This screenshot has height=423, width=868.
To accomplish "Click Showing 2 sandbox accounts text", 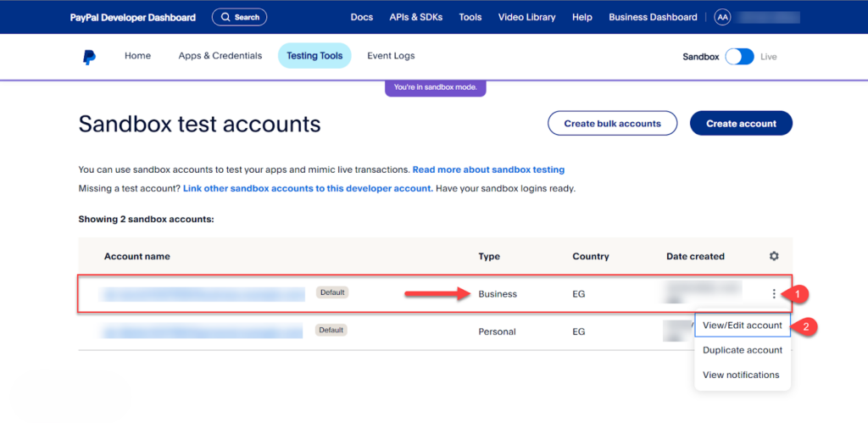I will pos(146,220).
